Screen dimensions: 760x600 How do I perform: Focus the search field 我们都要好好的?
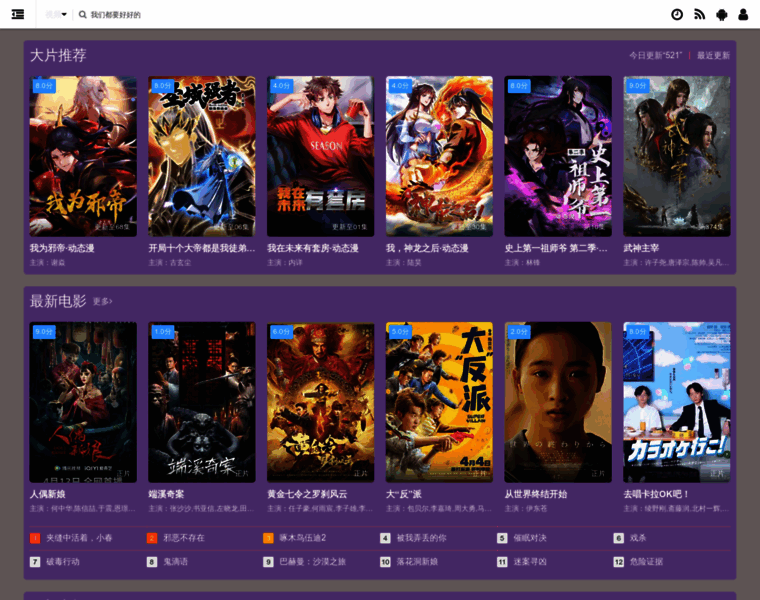pos(116,15)
